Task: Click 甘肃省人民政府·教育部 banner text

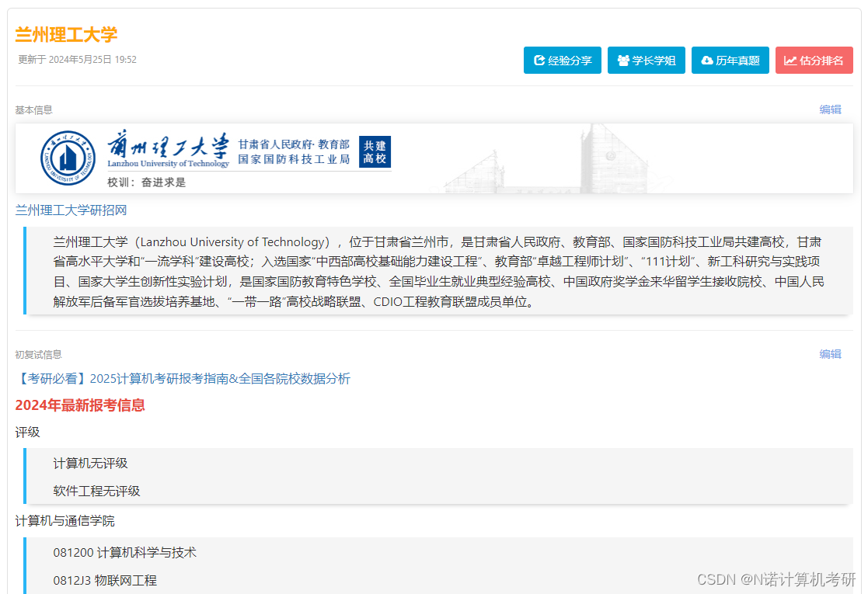Action: [294, 144]
